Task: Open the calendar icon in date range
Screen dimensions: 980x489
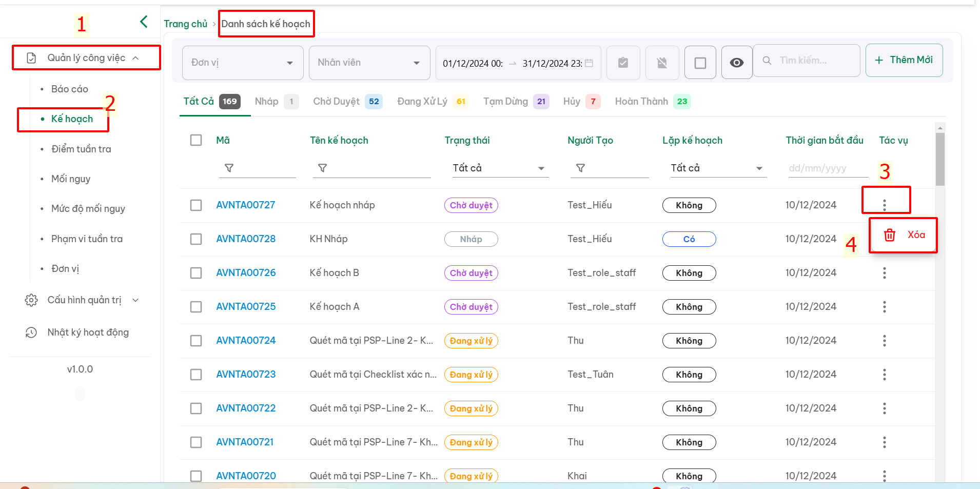Action: point(589,63)
